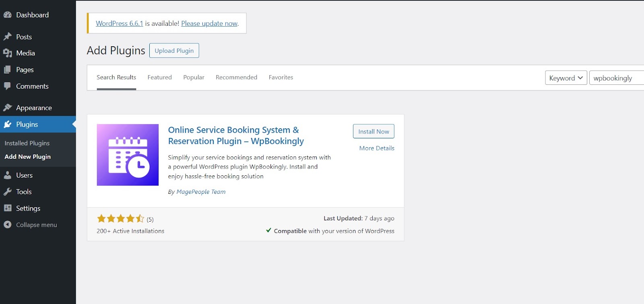
Task: Click the Posts pushpin icon
Action: (8, 37)
